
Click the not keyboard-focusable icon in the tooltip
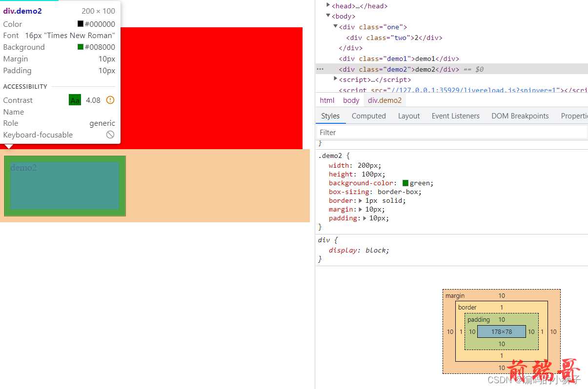(x=110, y=135)
